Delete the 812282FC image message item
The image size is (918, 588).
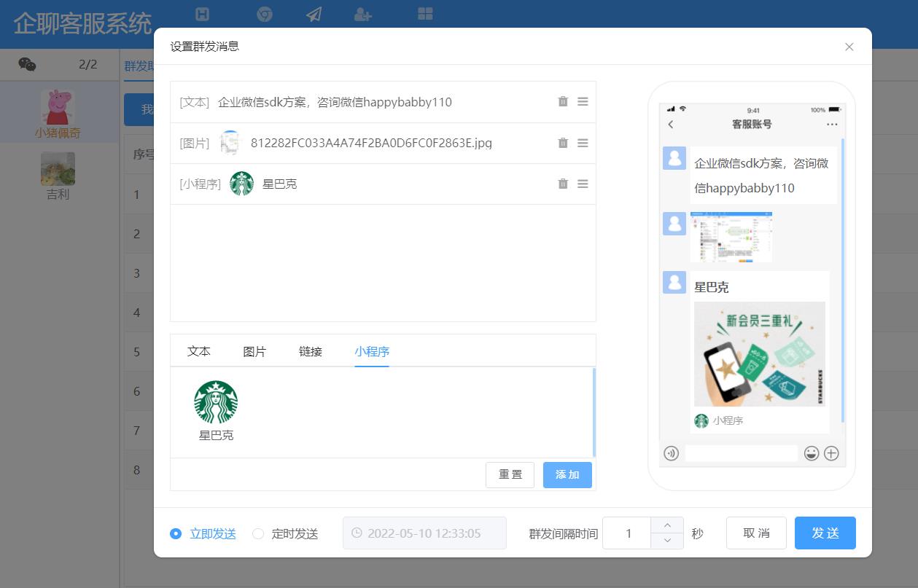562,143
